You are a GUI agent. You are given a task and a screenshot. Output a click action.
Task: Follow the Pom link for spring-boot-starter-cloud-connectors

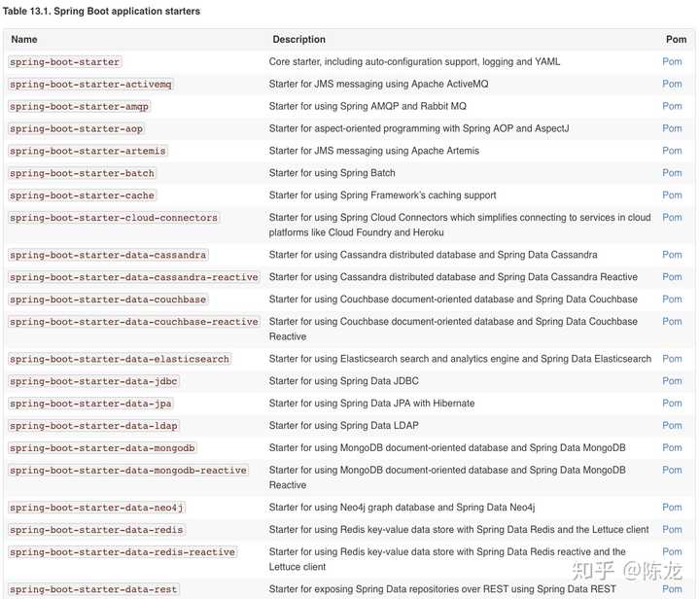672,218
